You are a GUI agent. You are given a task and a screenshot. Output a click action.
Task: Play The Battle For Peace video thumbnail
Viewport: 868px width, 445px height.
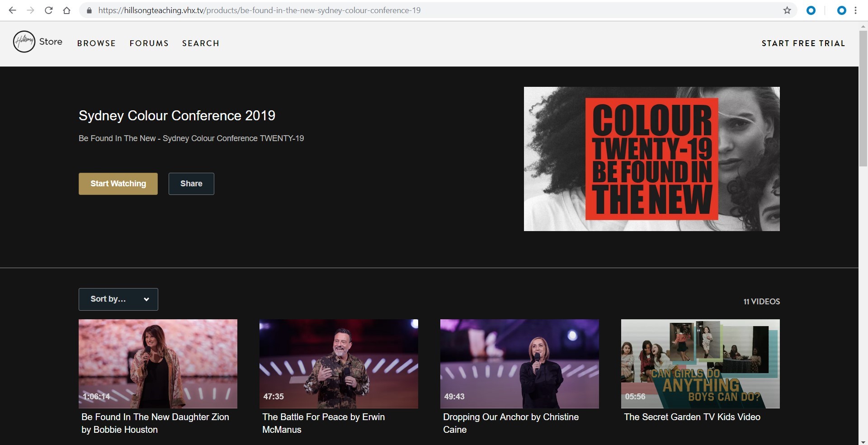pos(339,364)
